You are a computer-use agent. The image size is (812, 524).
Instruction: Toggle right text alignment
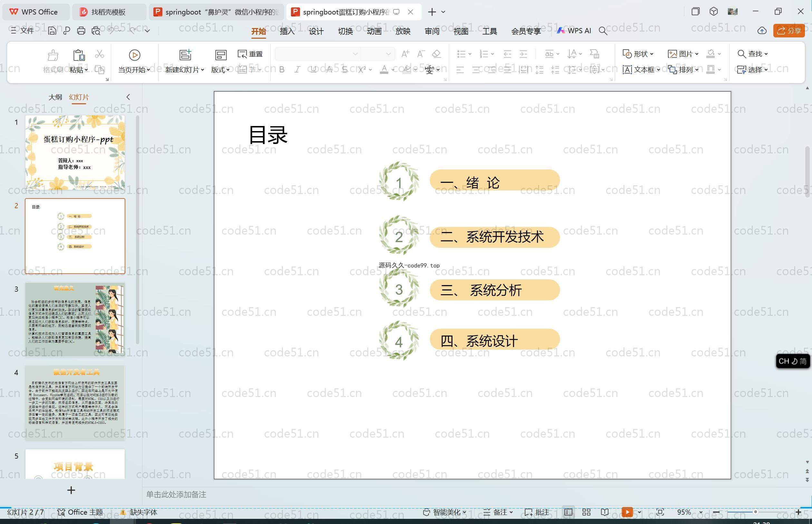pyautogui.click(x=492, y=70)
